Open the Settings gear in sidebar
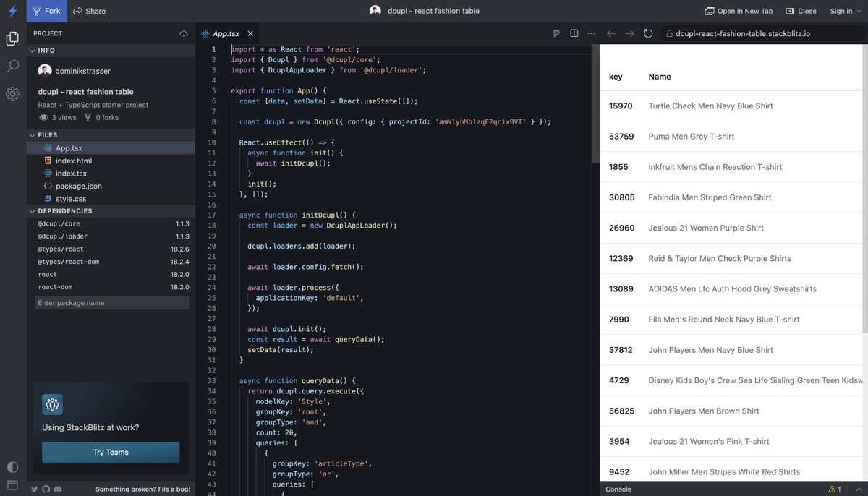The height and width of the screenshot is (496, 868). coord(12,93)
